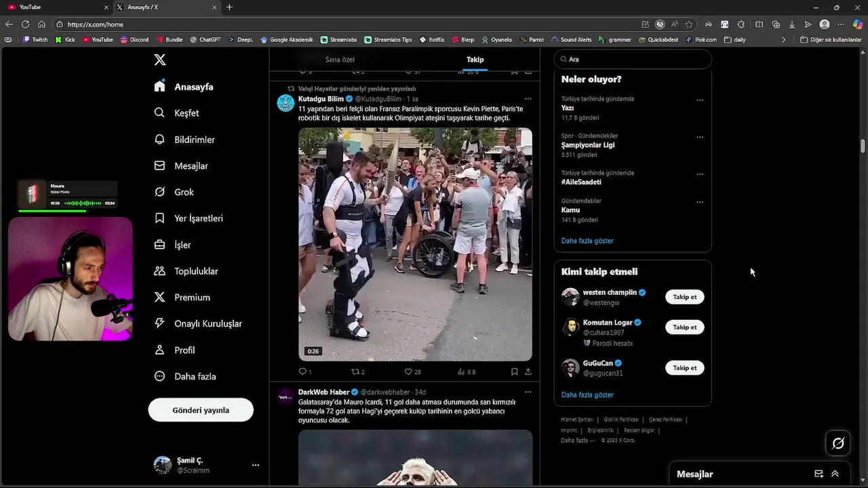Expand Daha fazla menu in sidebar
Screen dimensions: 868x488
tap(184, 376)
